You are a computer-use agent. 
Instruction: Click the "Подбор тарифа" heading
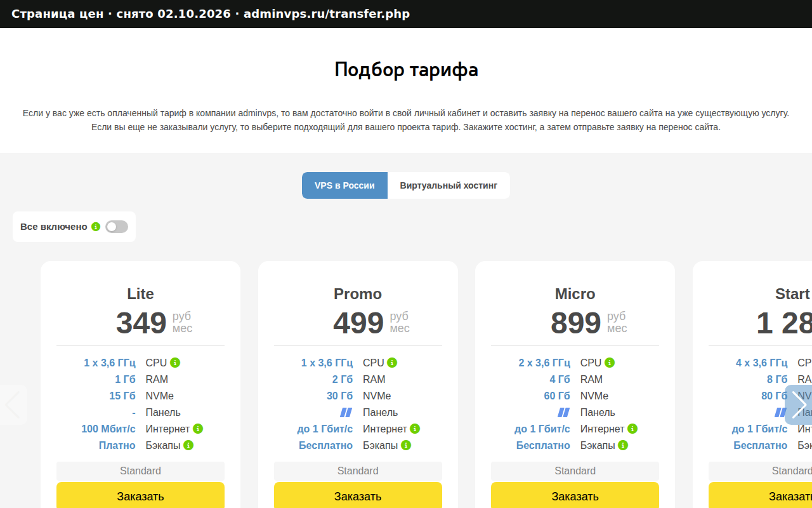(406, 69)
